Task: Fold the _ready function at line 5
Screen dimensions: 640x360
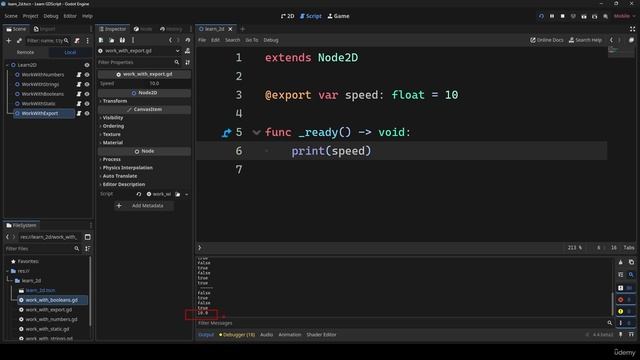Action: 256,133
